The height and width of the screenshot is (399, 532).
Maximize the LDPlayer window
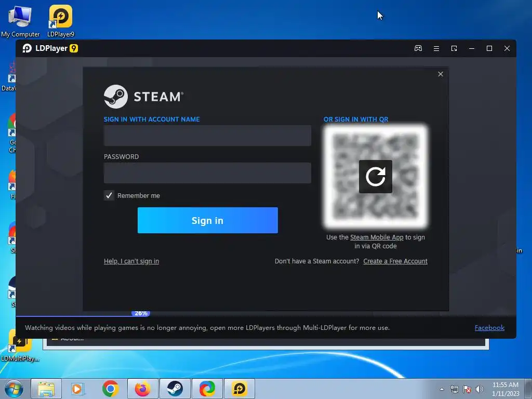click(x=489, y=48)
